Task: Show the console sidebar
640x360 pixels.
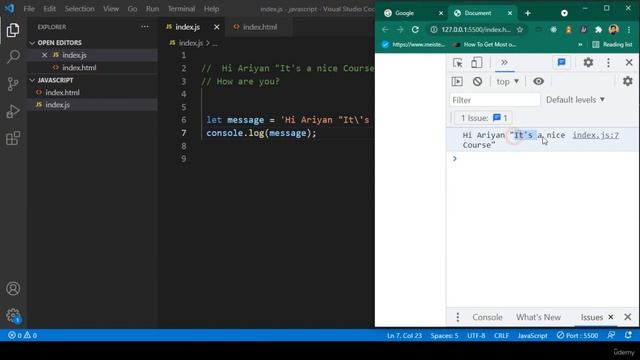Action: [457, 81]
